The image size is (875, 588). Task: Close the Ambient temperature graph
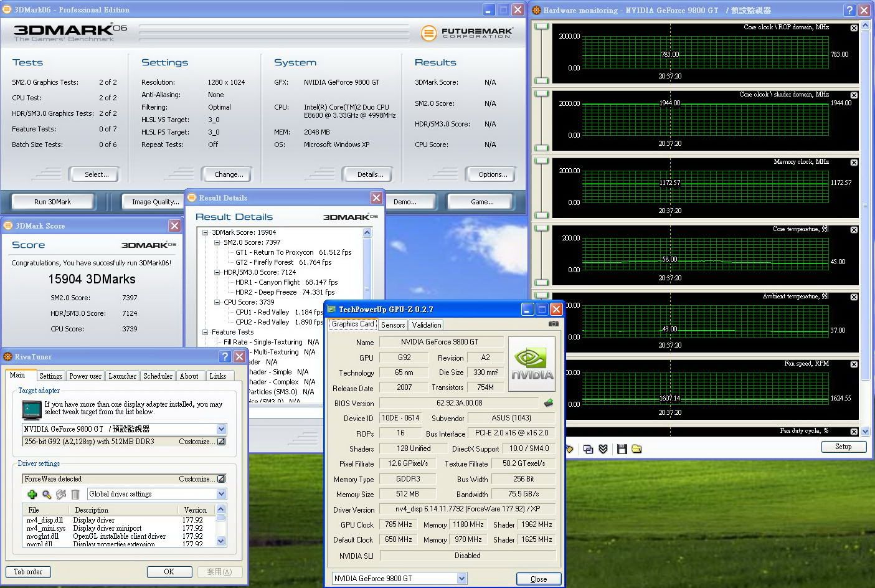[854, 297]
